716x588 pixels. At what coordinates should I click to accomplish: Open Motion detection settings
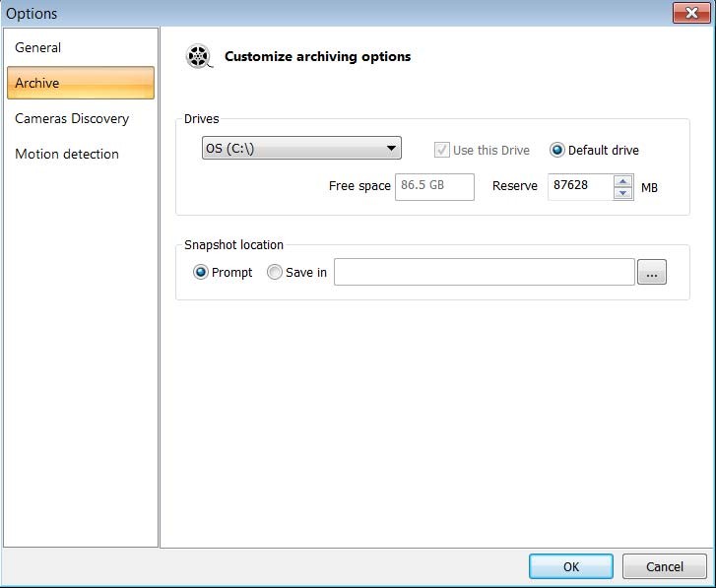point(67,154)
